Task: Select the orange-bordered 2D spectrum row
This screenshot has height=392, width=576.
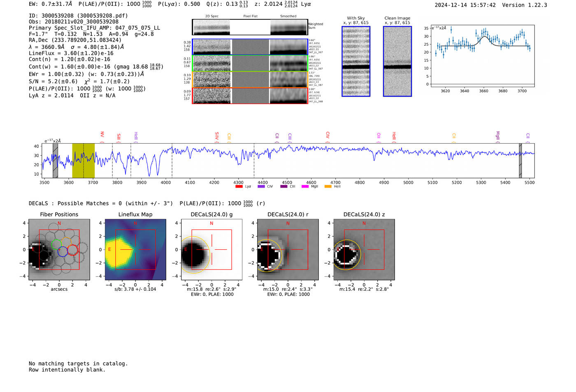Action: click(x=250, y=79)
